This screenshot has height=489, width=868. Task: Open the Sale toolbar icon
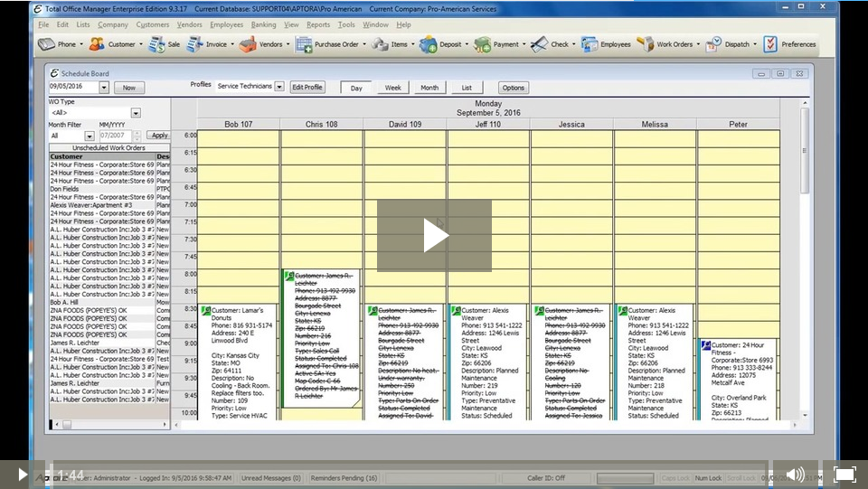[x=156, y=44]
